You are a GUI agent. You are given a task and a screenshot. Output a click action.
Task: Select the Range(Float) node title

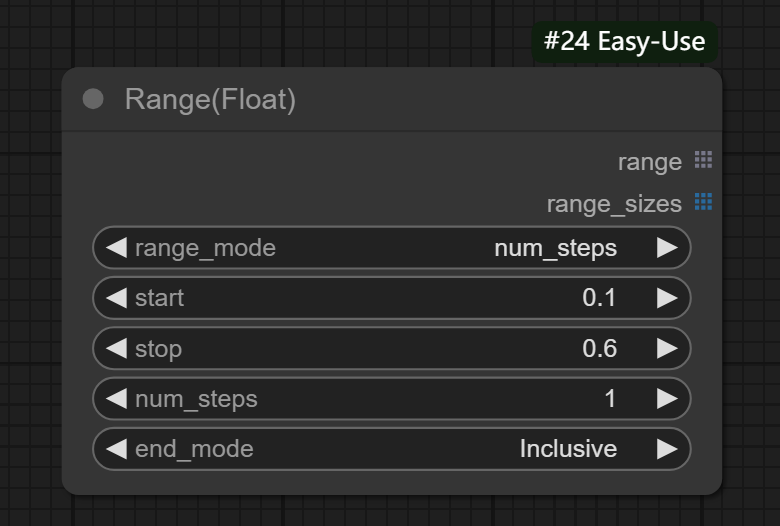point(210,99)
